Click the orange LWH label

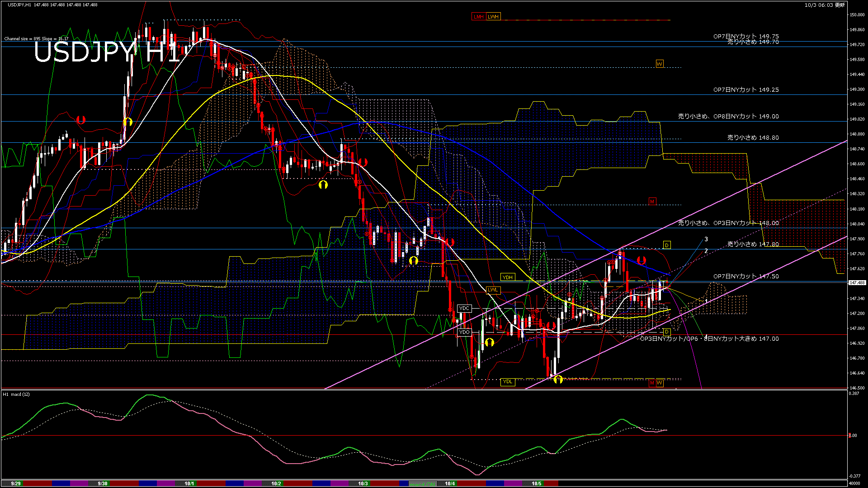tap(493, 17)
